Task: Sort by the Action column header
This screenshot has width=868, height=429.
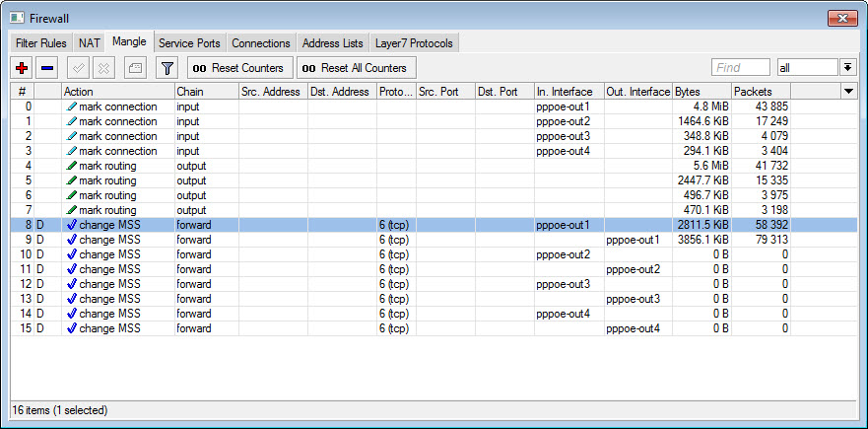Action: click(x=118, y=92)
